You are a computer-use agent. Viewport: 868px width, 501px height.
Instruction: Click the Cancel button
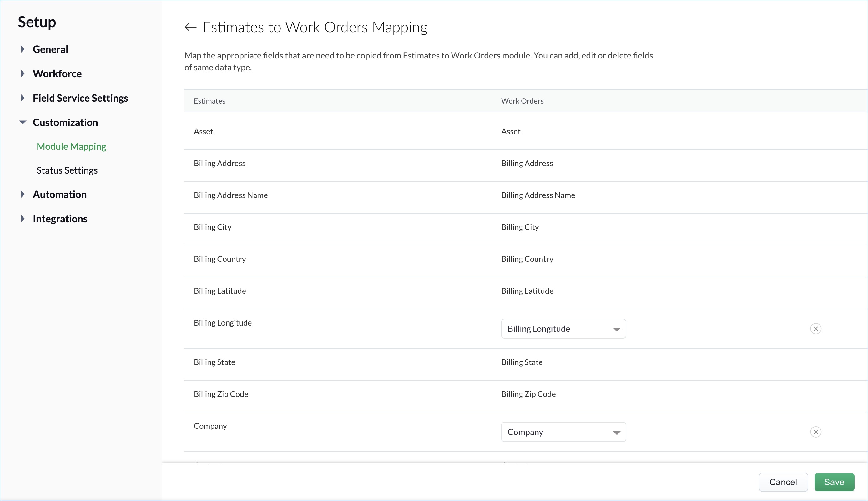[783, 482]
